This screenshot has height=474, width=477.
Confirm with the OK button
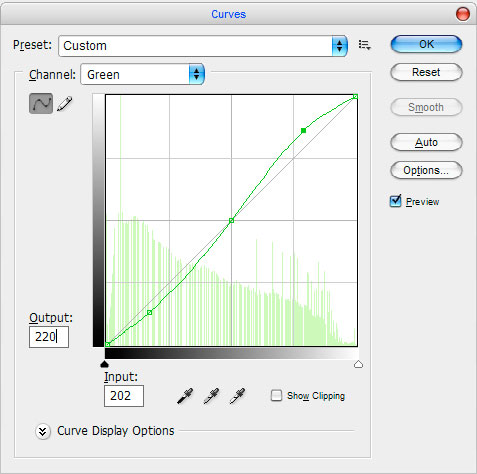point(426,44)
